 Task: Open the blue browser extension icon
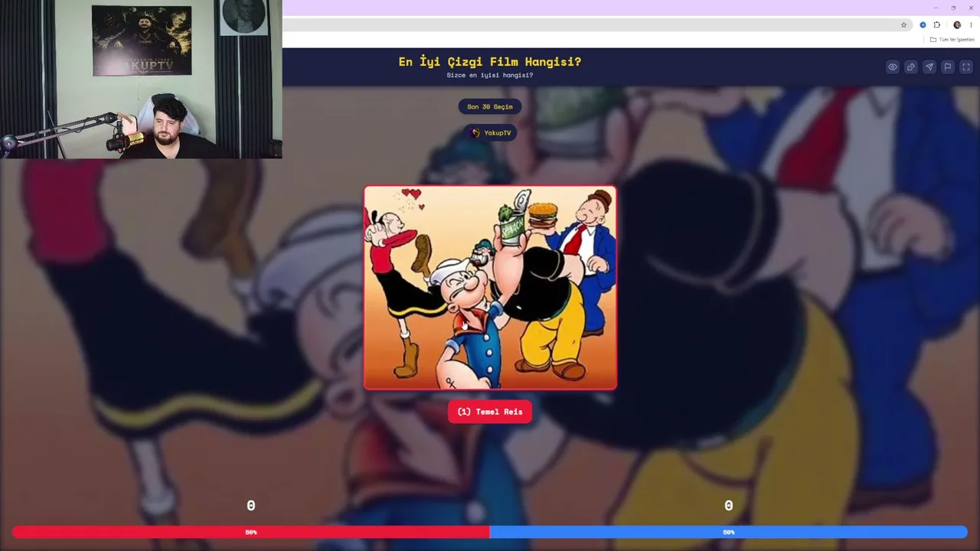[923, 25]
